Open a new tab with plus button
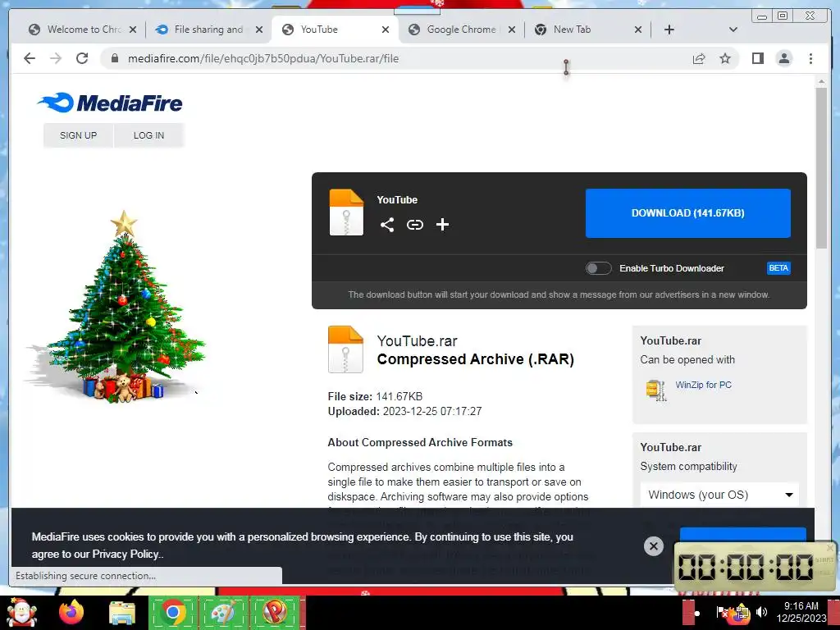The image size is (840, 630). tap(669, 30)
